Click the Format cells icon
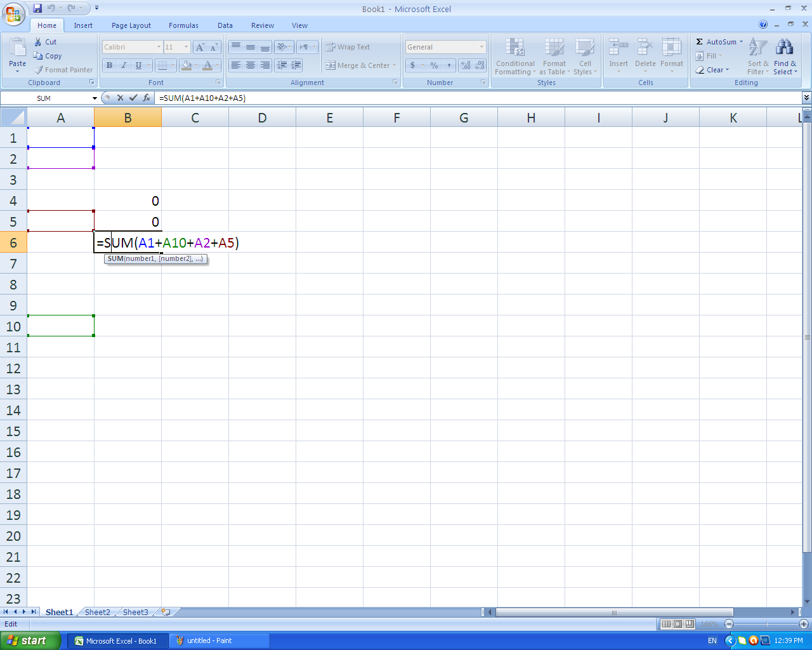The width and height of the screenshot is (812, 650). coord(672,48)
